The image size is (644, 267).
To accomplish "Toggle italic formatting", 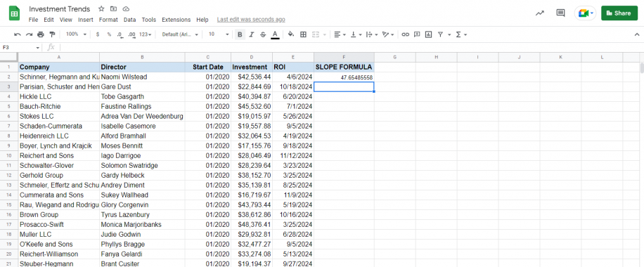I will (x=252, y=34).
